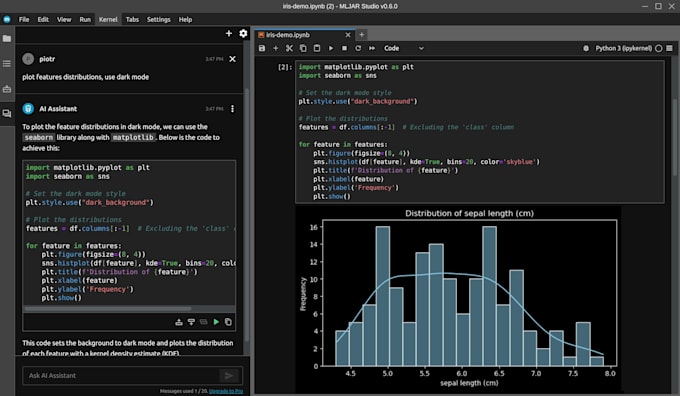This screenshot has height=396, width=680.
Task: Click the seaborn inline code label
Action: (39, 137)
